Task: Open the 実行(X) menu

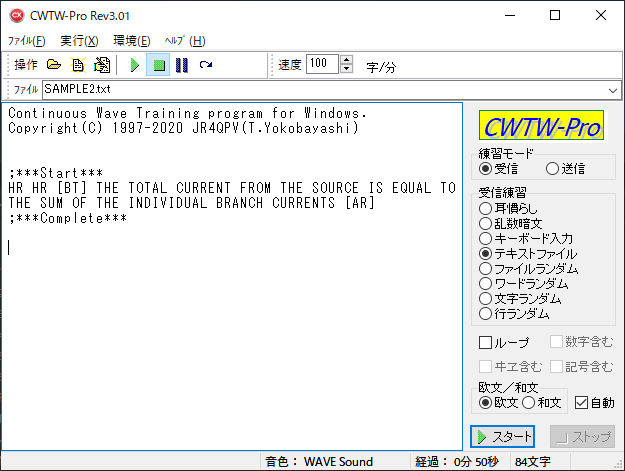Action: [x=79, y=41]
